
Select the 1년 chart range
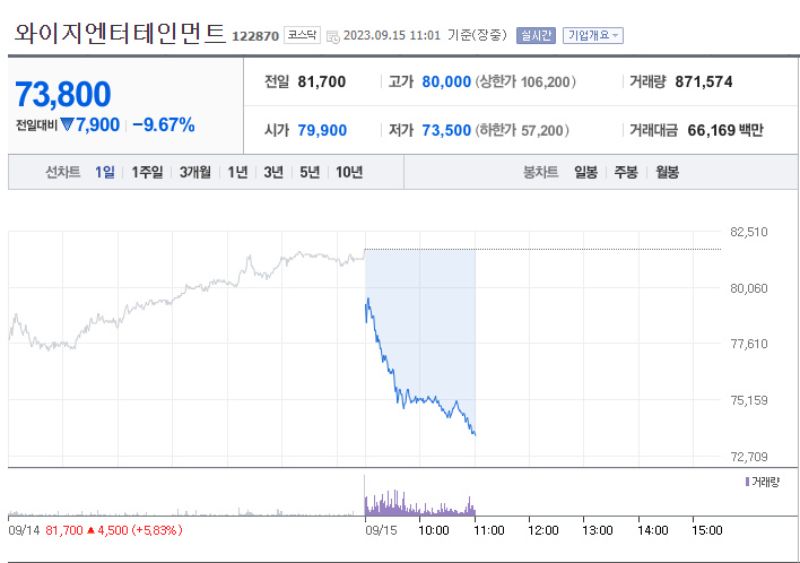click(237, 172)
